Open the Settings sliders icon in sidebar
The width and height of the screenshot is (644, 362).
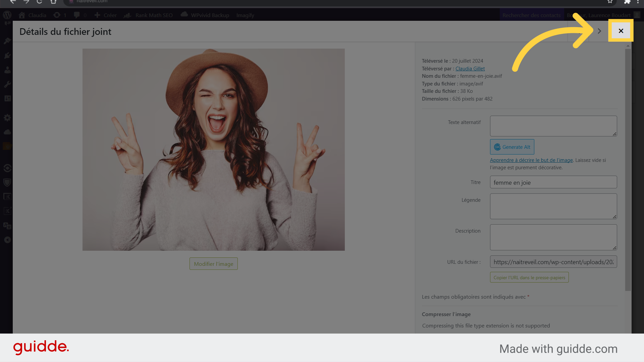click(x=7, y=98)
